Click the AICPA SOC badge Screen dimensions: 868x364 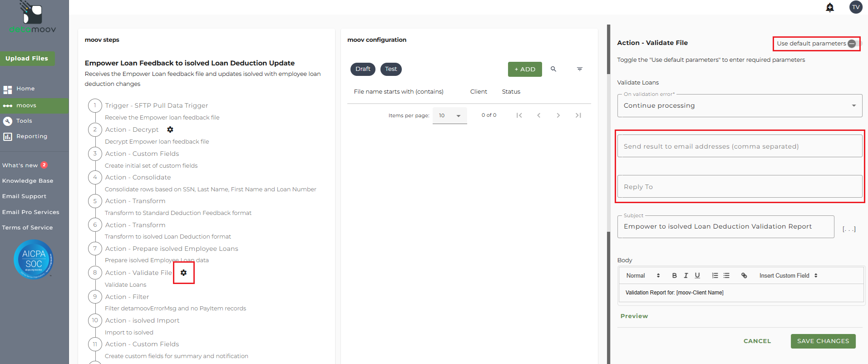34,259
